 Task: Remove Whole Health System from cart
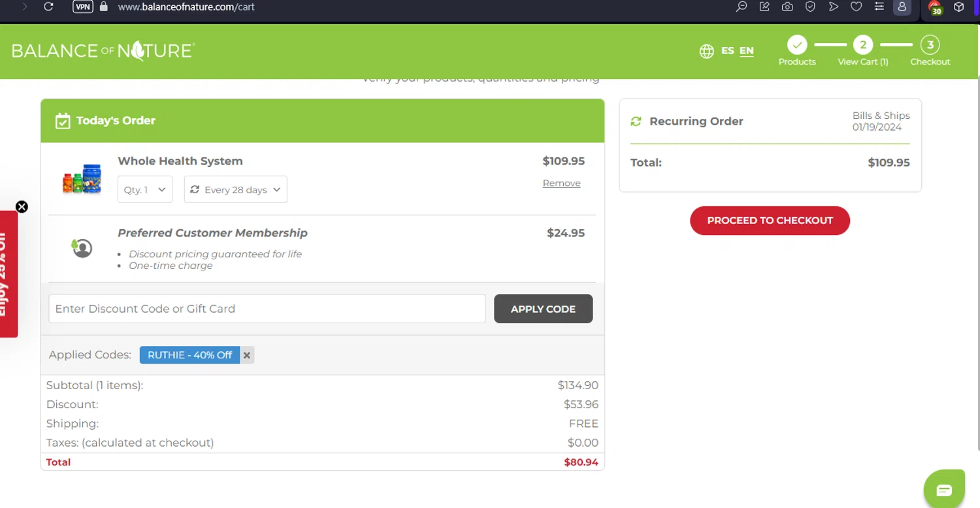[561, 183]
